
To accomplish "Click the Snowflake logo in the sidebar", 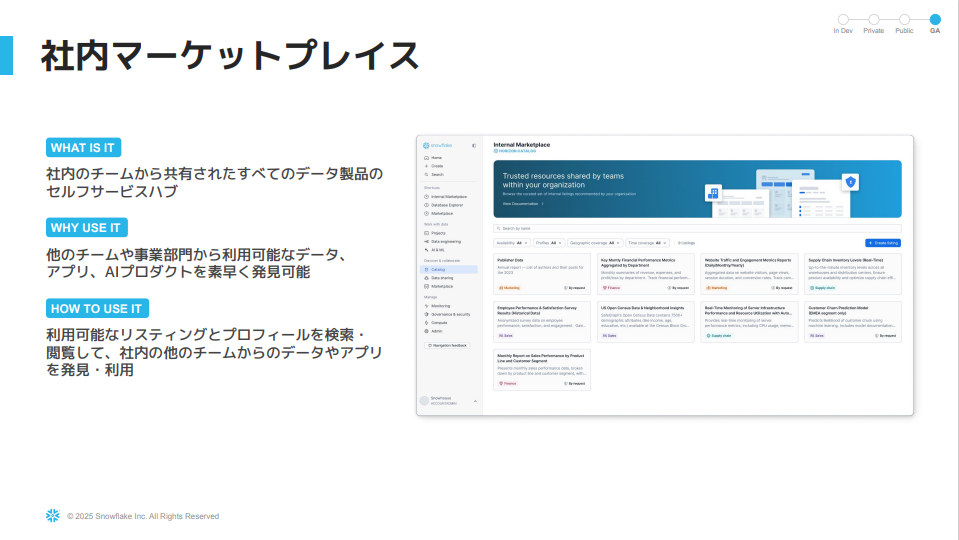I will click(437, 146).
